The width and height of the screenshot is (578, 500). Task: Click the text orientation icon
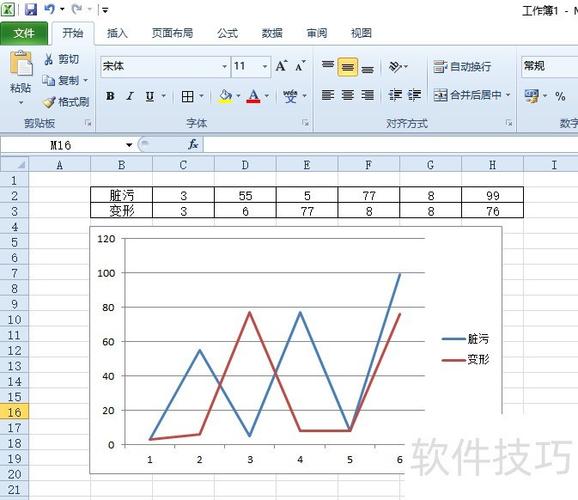[x=396, y=67]
